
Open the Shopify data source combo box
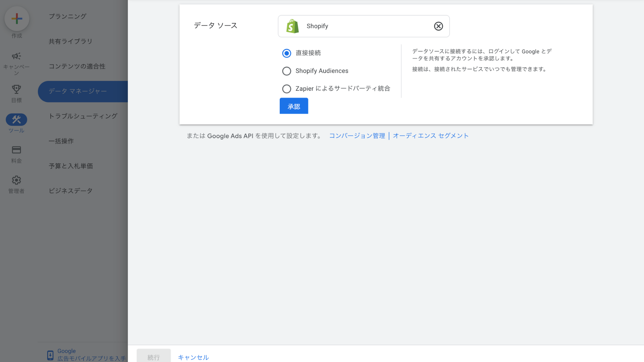(x=364, y=26)
